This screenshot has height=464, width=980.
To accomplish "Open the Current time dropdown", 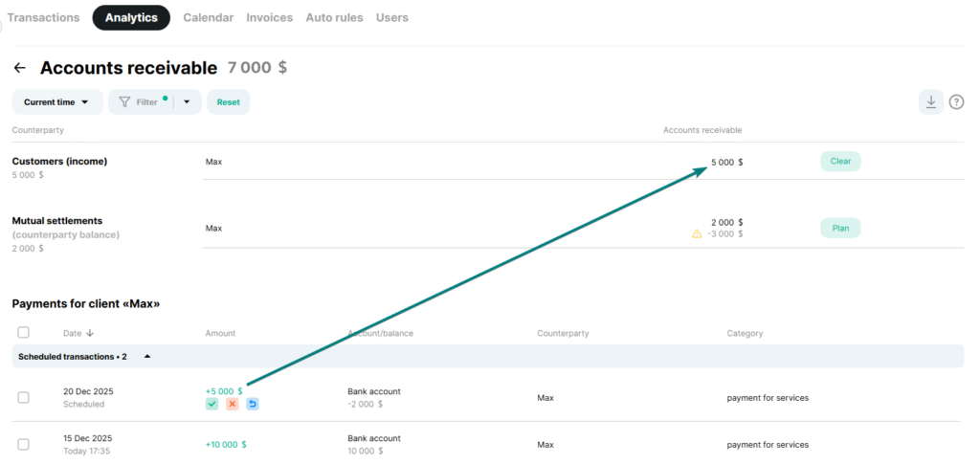I will pos(56,102).
